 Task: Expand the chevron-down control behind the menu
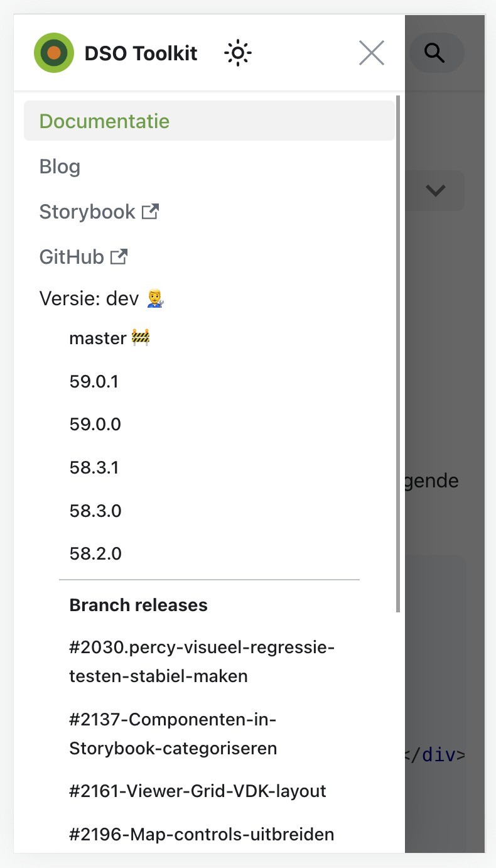[436, 191]
